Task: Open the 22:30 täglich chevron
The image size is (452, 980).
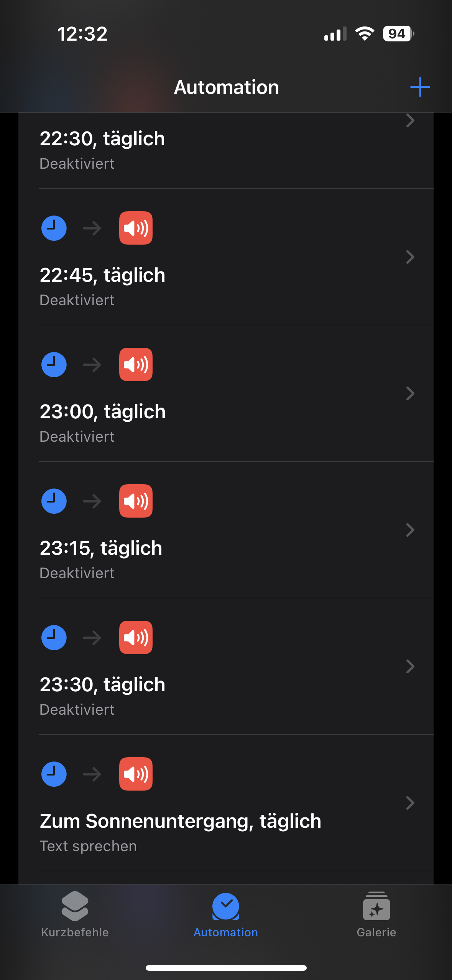Action: click(410, 121)
